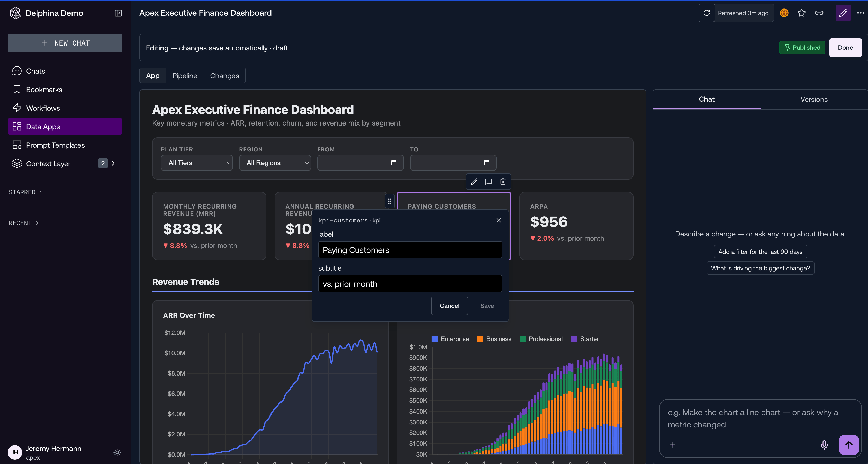This screenshot has width=868, height=464.
Task: Click the chat message input box
Action: tap(760, 418)
